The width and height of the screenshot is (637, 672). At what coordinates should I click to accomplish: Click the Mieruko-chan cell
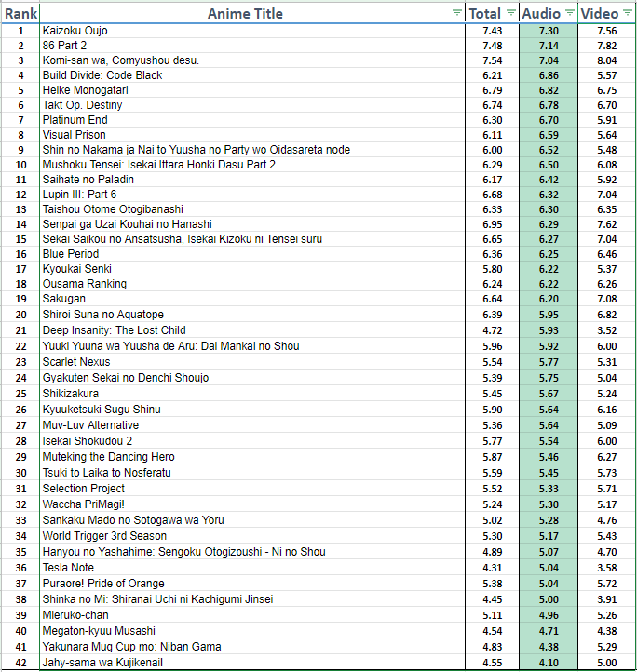pos(252,615)
